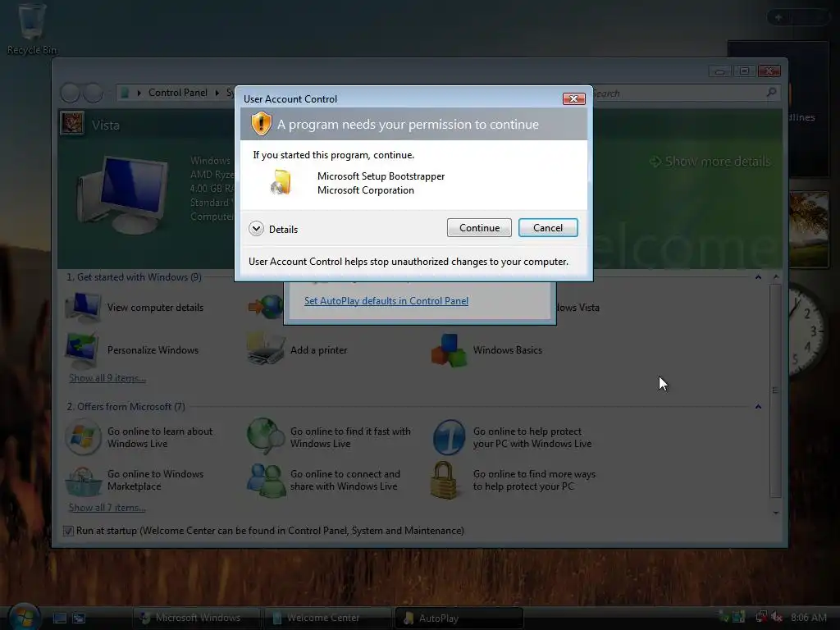This screenshot has width=840, height=630.
Task: Click Switch between windows quick launch icon
Action: tap(79, 619)
